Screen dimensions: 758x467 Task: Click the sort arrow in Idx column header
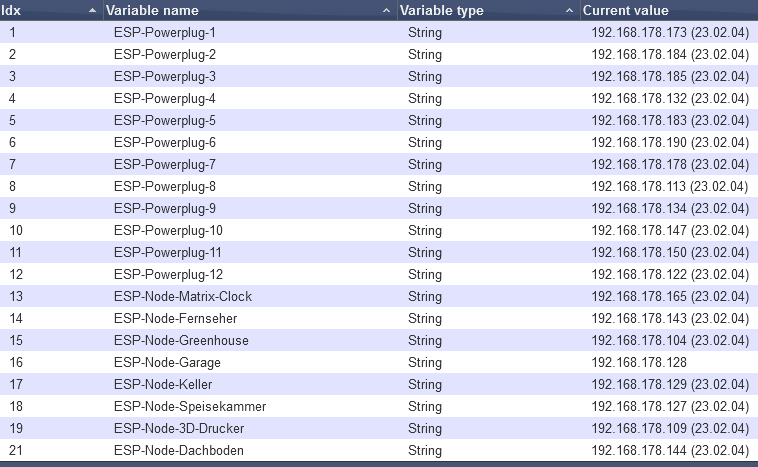[x=93, y=10]
